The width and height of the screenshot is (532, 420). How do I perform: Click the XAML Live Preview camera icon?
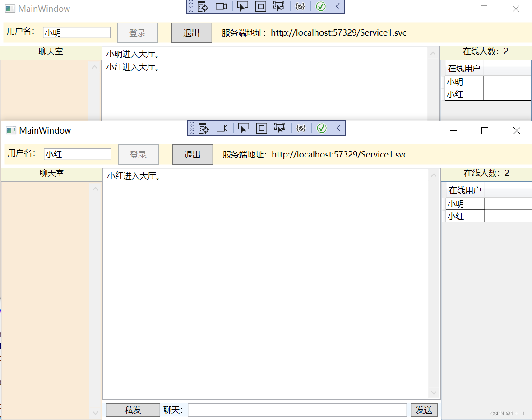[221, 6]
